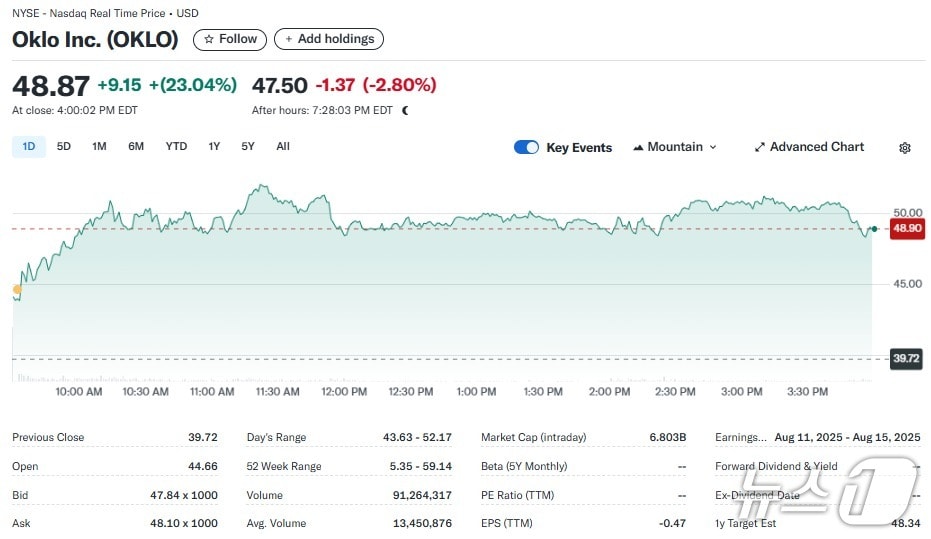The image size is (931, 539).
Task: Show the 6M chart range
Action: [x=136, y=146]
